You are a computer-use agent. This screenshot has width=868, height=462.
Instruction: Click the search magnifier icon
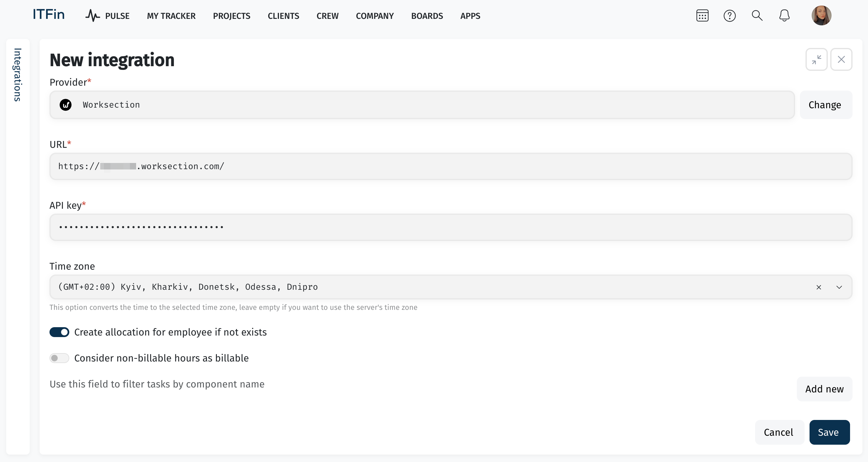pos(757,15)
